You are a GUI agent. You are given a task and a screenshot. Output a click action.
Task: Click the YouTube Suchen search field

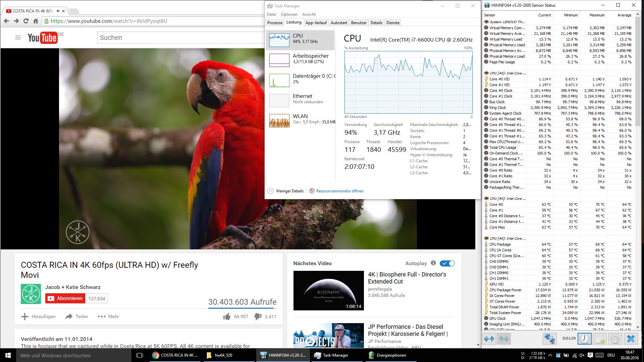coord(181,38)
